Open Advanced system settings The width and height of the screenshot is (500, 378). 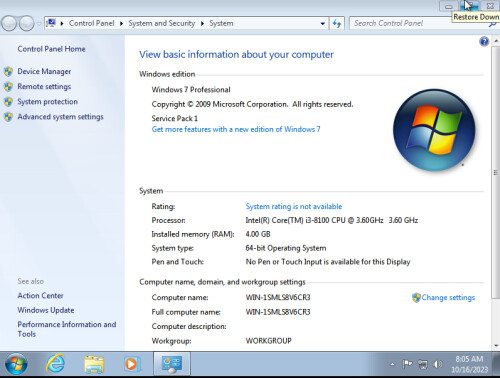60,117
